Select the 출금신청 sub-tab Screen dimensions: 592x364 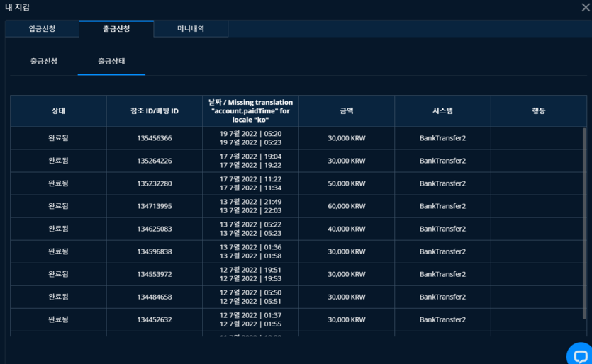pos(44,61)
